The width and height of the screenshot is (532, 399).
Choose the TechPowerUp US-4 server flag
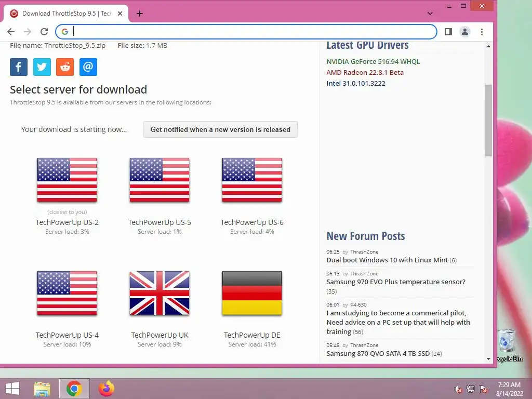(x=67, y=293)
